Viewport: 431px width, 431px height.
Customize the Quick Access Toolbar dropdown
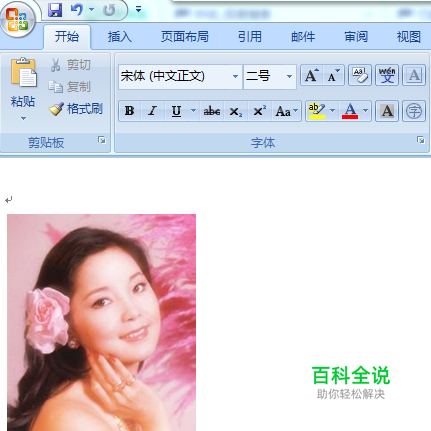click(x=138, y=9)
